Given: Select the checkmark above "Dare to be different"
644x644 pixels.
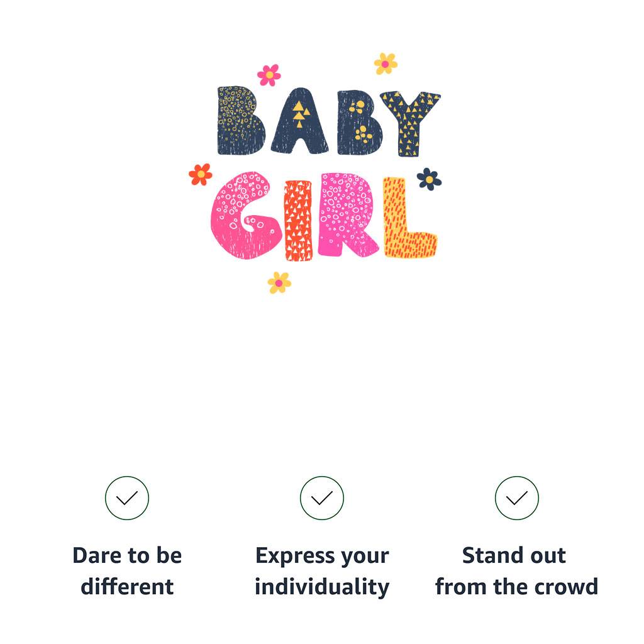Looking at the screenshot, I should coord(127,498).
